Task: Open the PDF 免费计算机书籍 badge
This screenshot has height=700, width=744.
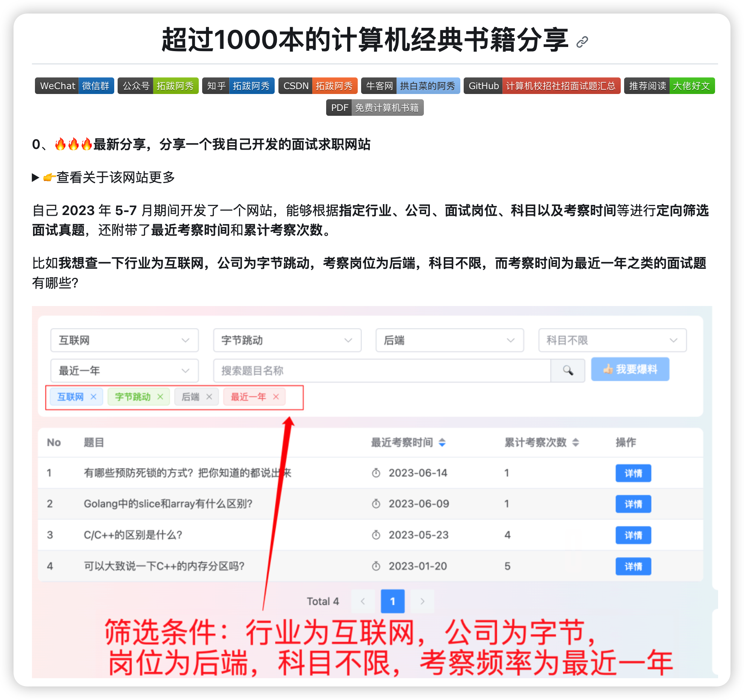Action: click(x=375, y=108)
